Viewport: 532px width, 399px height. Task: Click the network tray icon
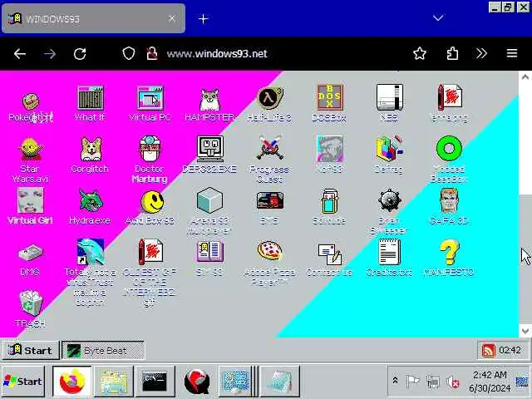433,382
